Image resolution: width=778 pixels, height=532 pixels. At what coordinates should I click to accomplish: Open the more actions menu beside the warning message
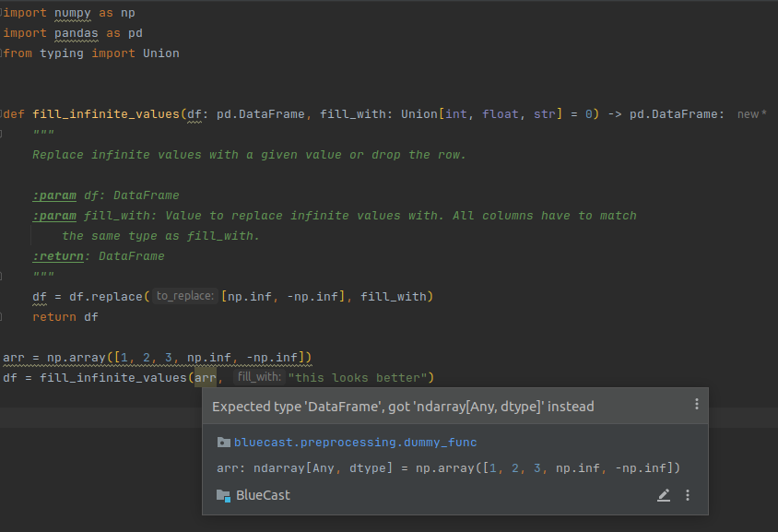(696, 405)
